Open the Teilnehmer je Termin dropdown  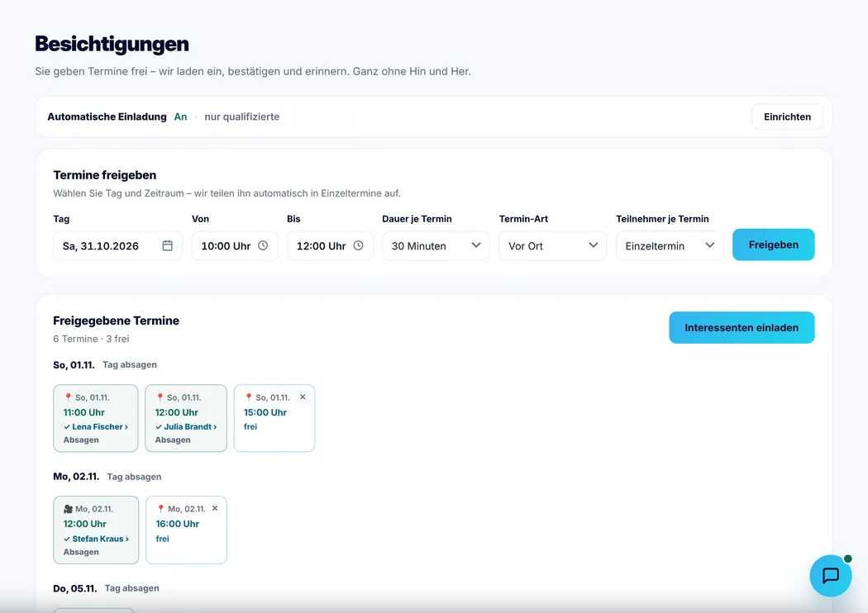pos(670,245)
